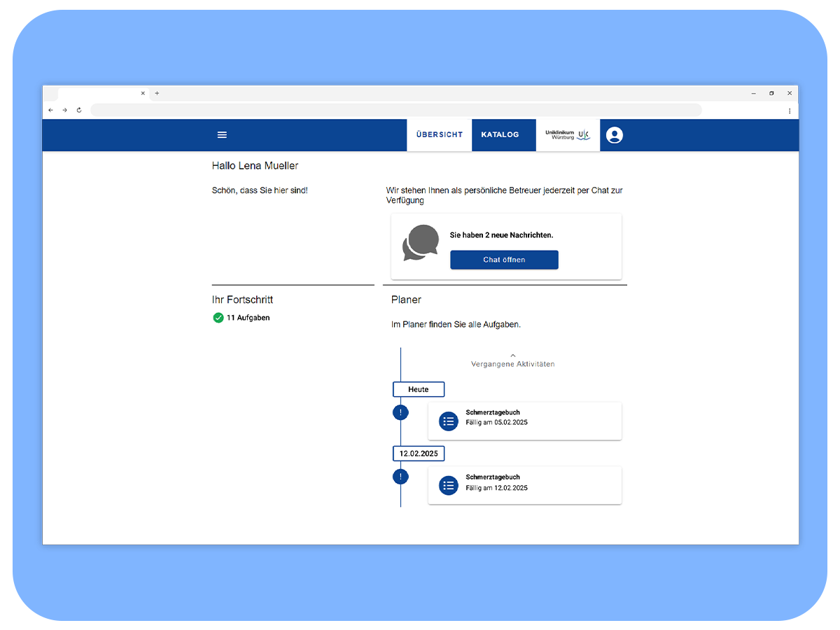Screen dimensions: 840x630
Task: Switch to the Katalog tab
Action: tap(500, 134)
